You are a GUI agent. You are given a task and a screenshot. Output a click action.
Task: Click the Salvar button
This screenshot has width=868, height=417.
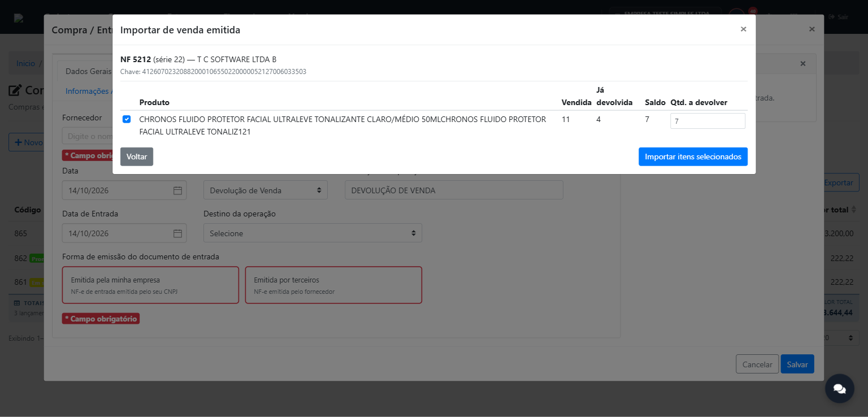click(797, 364)
